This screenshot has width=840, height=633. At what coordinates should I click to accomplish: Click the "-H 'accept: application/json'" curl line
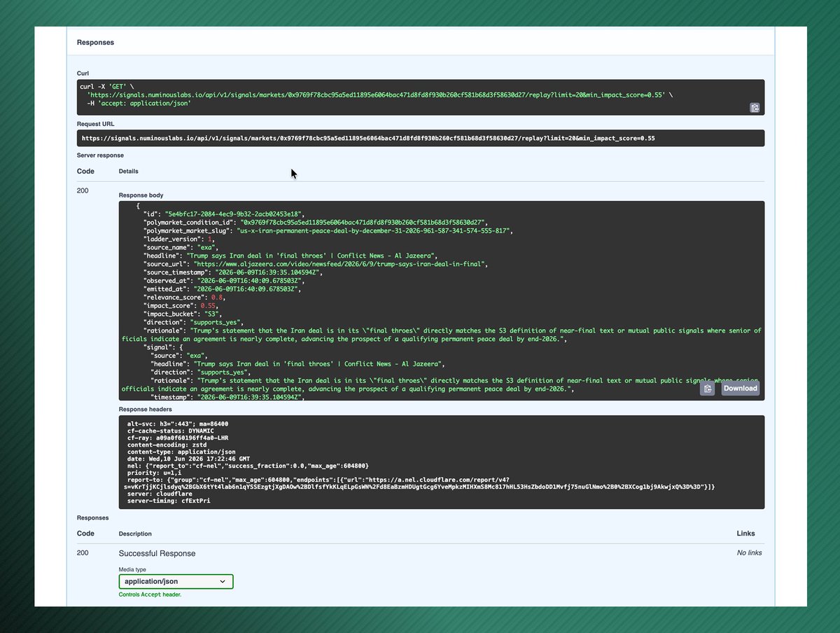pos(139,103)
